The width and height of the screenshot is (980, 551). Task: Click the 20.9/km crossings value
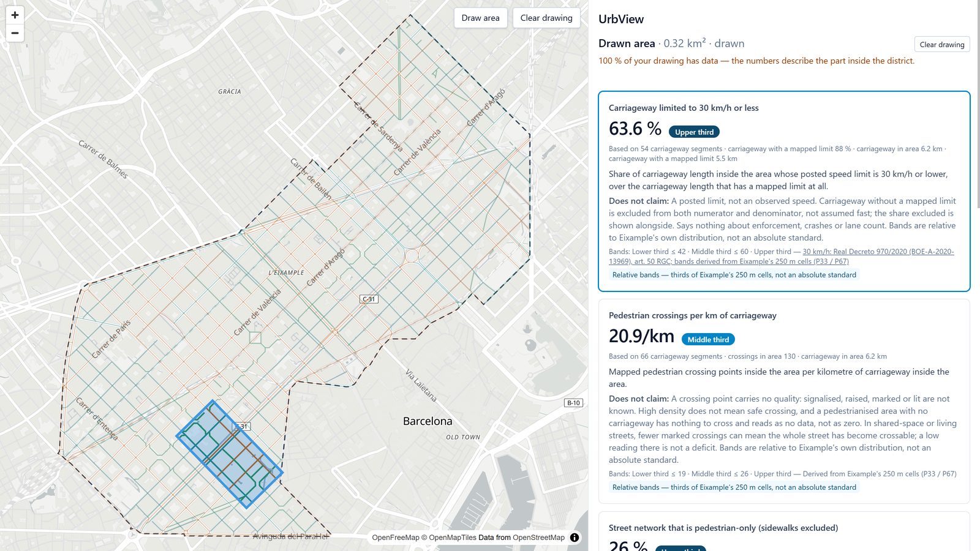pyautogui.click(x=641, y=336)
